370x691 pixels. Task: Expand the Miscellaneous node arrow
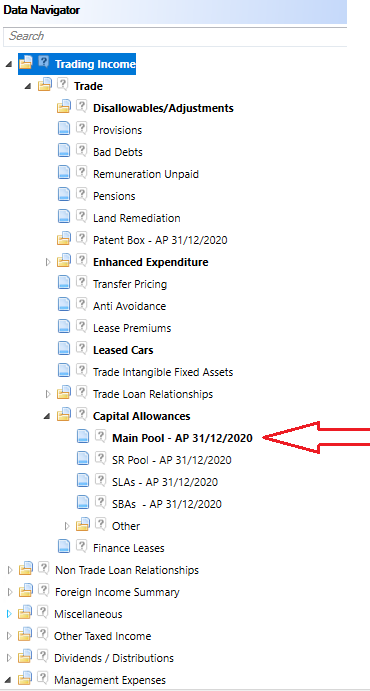tap(10, 614)
